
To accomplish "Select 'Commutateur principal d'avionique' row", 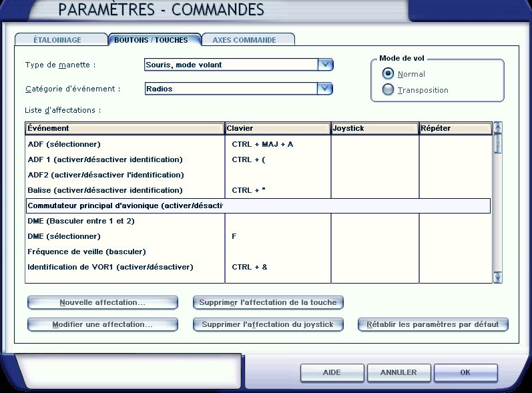I will coord(258,206).
